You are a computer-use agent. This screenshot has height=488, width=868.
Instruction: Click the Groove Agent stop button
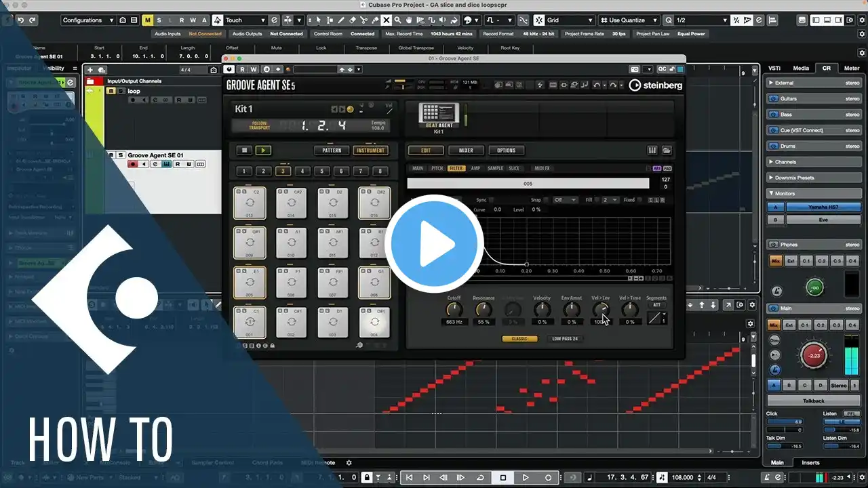[244, 150]
